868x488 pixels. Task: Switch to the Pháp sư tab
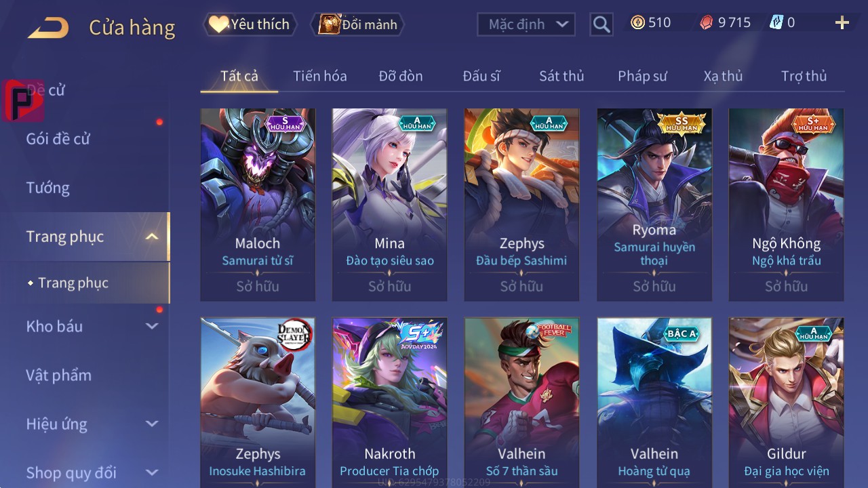click(x=642, y=76)
